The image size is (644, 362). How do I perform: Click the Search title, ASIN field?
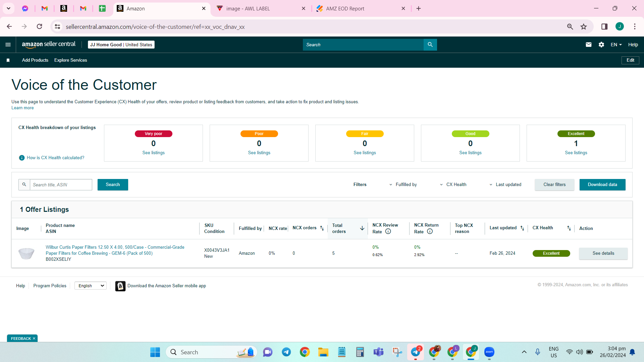61,185
